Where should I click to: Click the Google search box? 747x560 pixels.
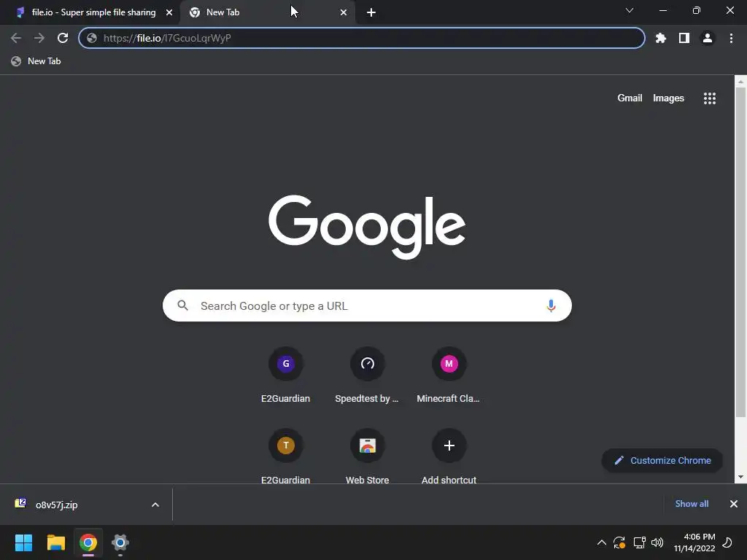(367, 306)
